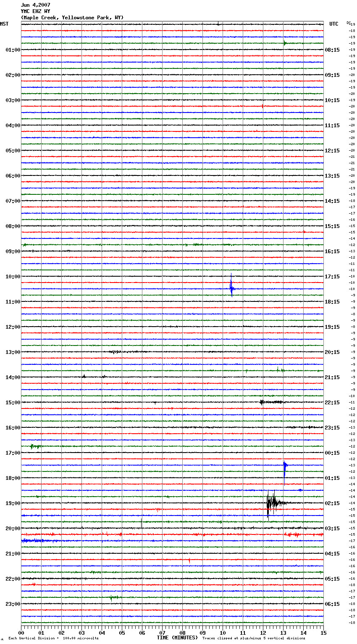Select the 10:00 MST row label
The width and height of the screenshot is (357, 644).
point(13,277)
